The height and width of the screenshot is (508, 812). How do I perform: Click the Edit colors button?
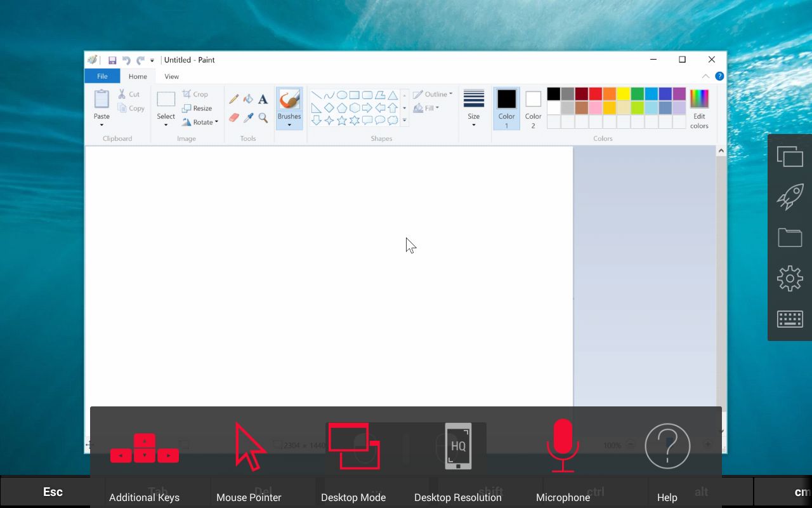click(x=698, y=108)
